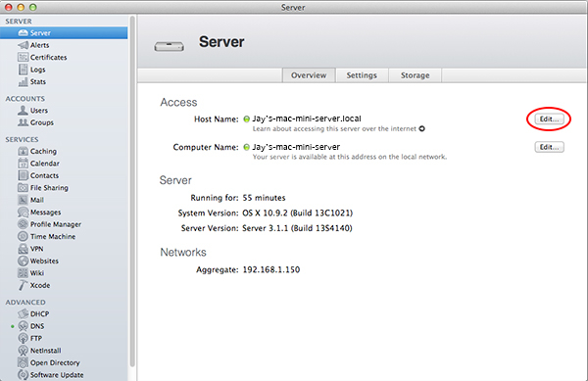
Task: Switch to the Overview tab
Action: [x=309, y=75]
